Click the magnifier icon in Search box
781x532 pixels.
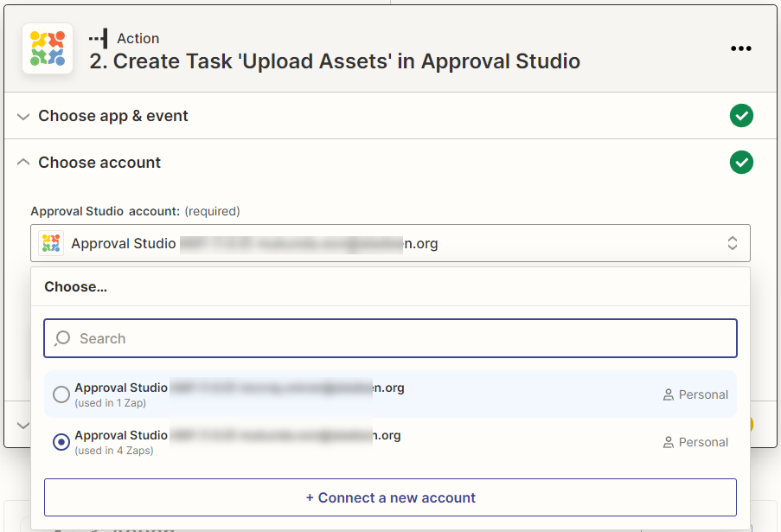pos(62,338)
